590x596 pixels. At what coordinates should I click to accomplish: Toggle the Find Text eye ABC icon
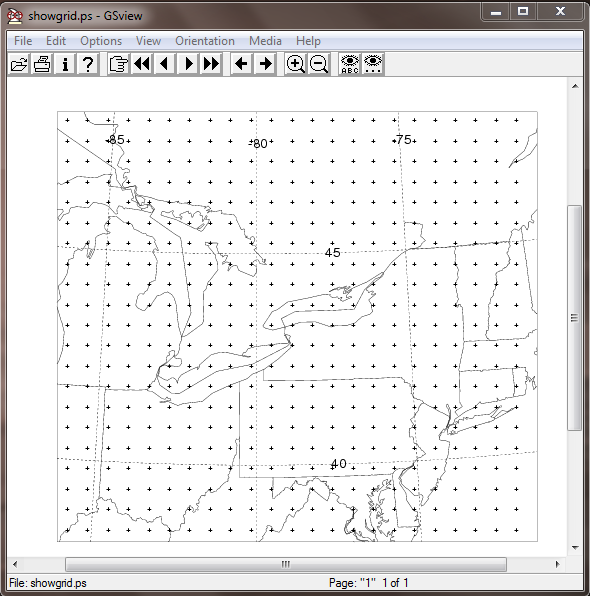(x=349, y=64)
